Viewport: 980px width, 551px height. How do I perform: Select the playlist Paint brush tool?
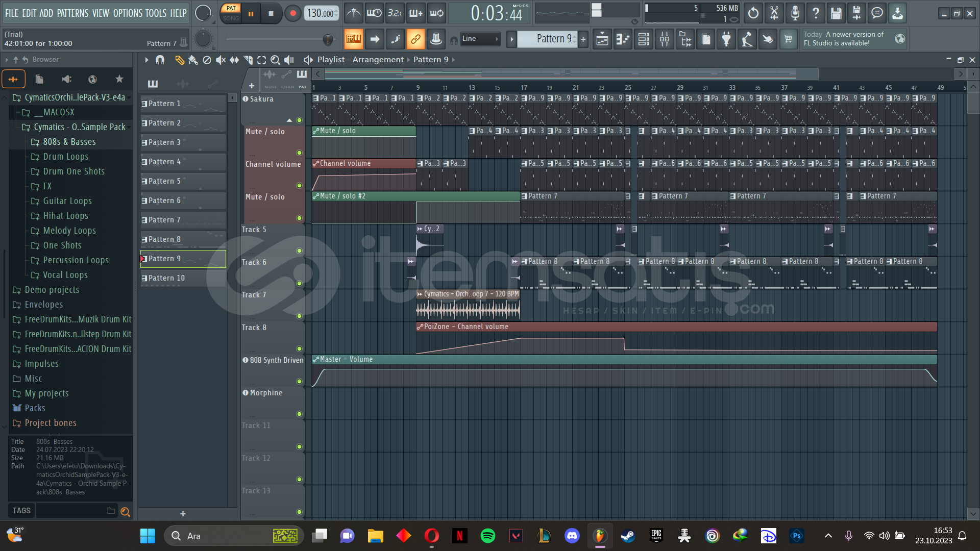(x=193, y=60)
